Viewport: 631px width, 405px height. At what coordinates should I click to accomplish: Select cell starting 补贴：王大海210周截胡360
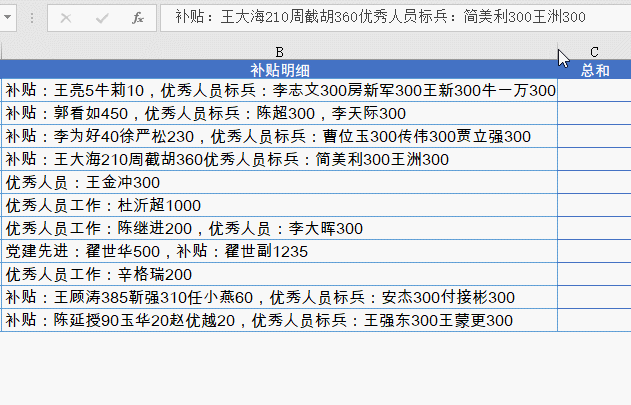click(279, 159)
